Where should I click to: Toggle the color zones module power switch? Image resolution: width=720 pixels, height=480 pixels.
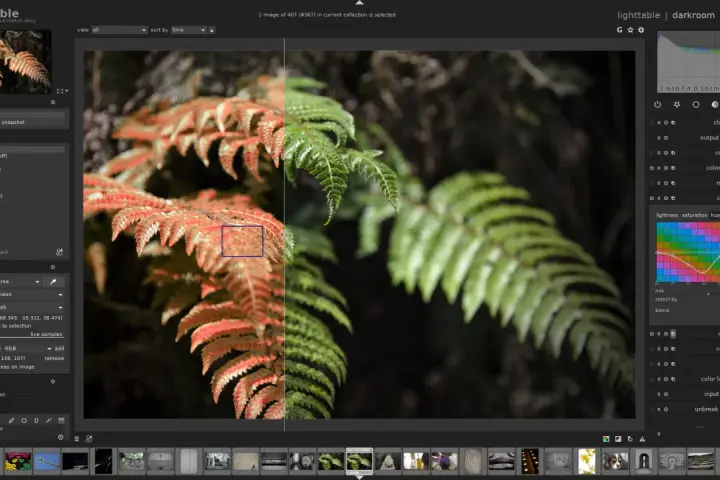click(x=651, y=198)
